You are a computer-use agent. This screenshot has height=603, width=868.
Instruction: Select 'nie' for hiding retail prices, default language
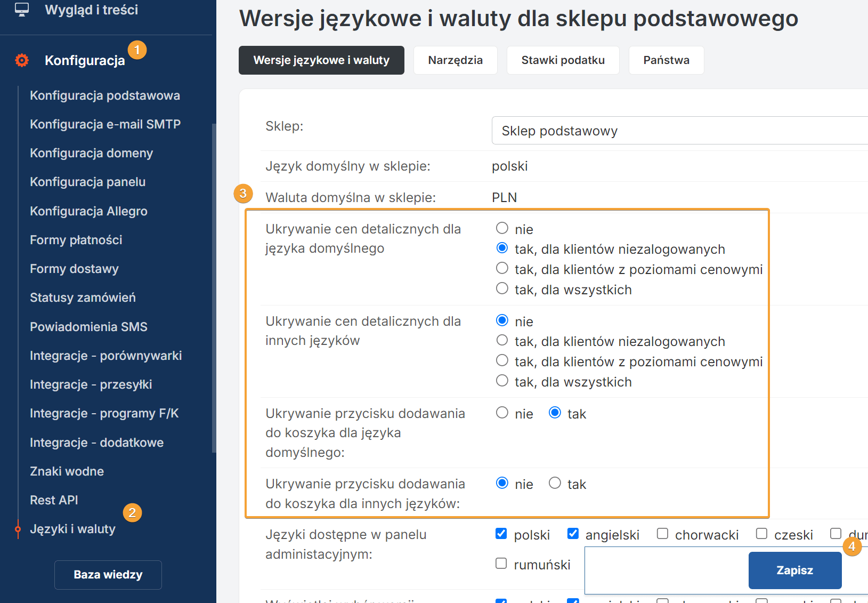(x=502, y=229)
